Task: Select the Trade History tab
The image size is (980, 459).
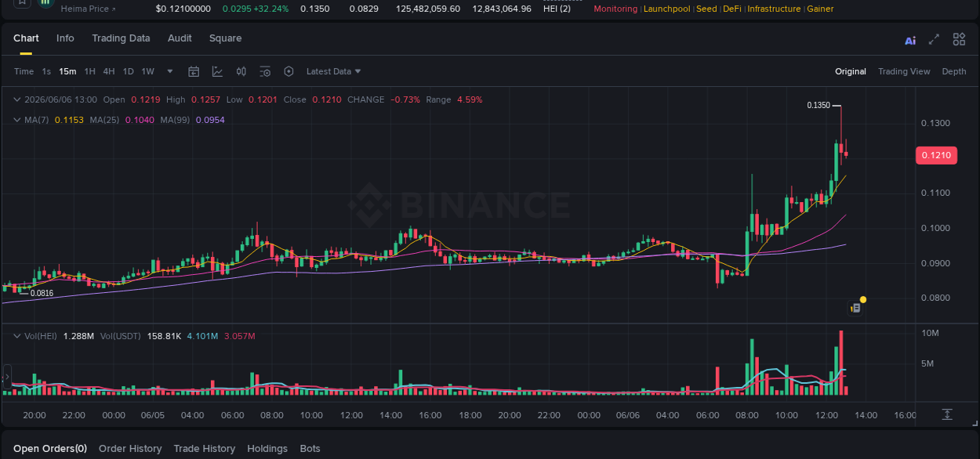Action: tap(204, 449)
